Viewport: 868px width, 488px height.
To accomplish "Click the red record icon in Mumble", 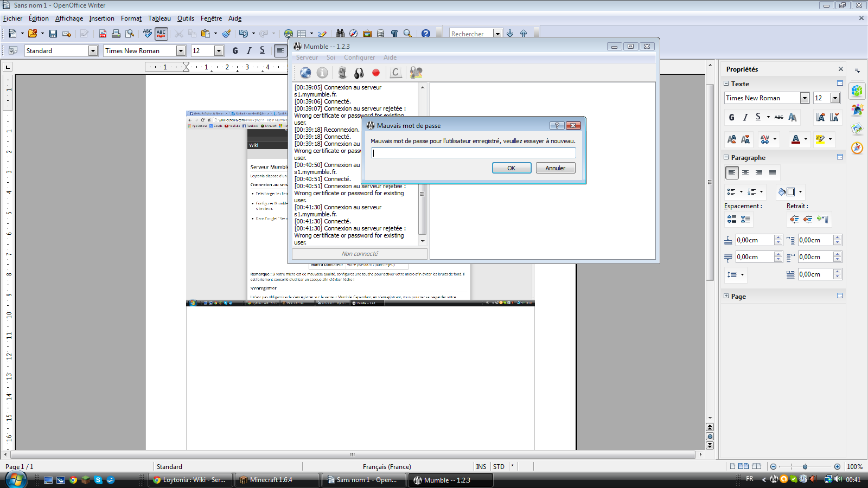I will [x=376, y=73].
